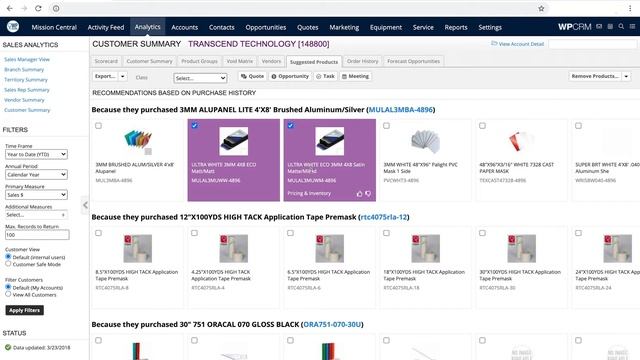Open the View Account Detail link
This screenshot has height=360, width=640.
pos(518,44)
